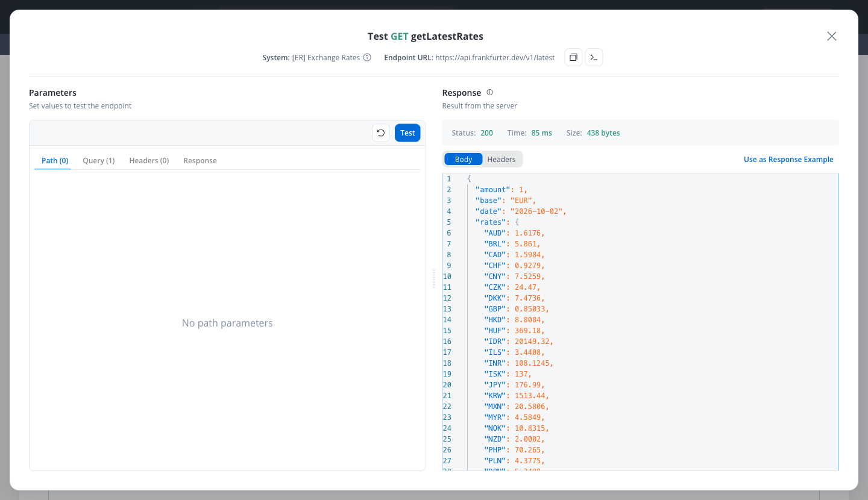Click the "MXN": 20.5806 rate line

coord(516,407)
